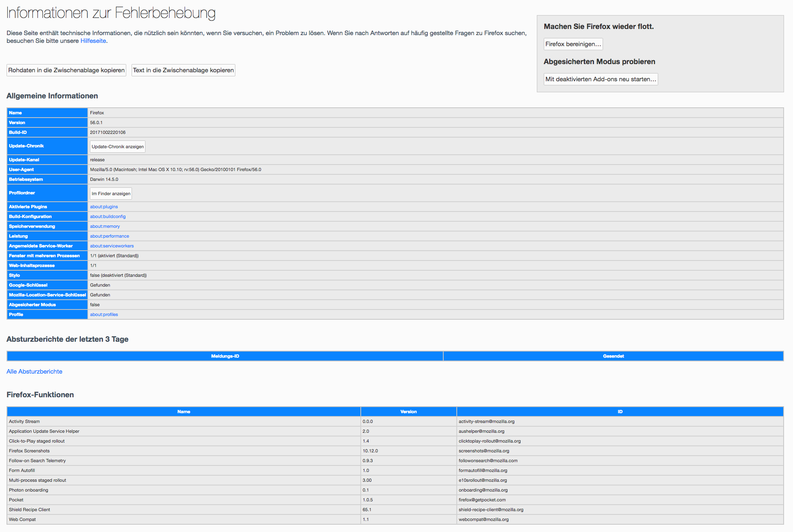Show the Update-Chronik anzeigen history
The height and width of the screenshot is (532, 793).
[117, 147]
